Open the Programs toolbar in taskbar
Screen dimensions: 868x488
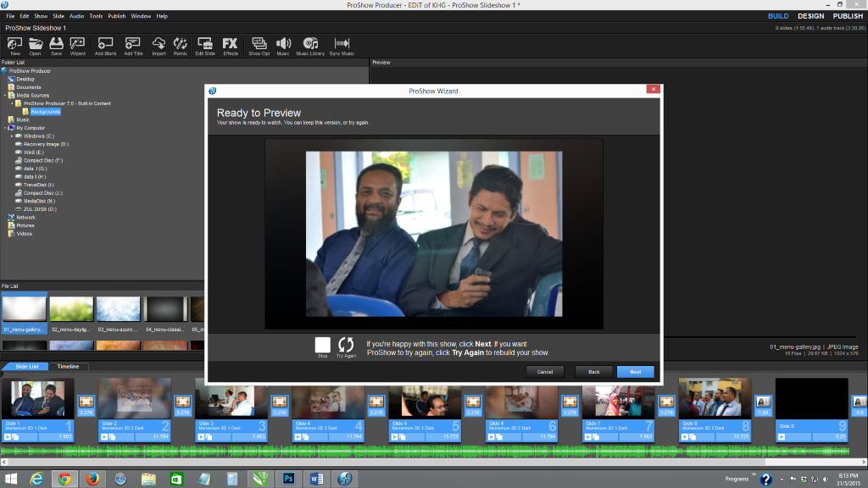coord(737,480)
